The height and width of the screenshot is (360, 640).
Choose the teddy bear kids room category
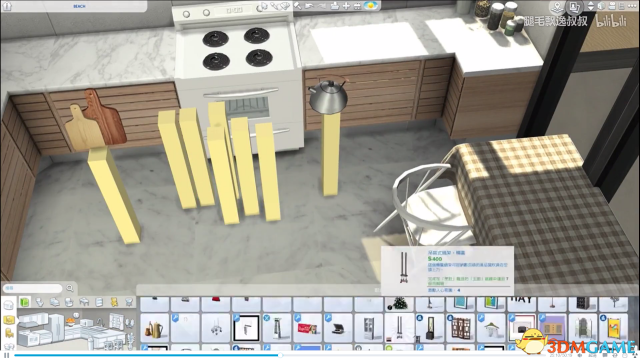pos(114,302)
